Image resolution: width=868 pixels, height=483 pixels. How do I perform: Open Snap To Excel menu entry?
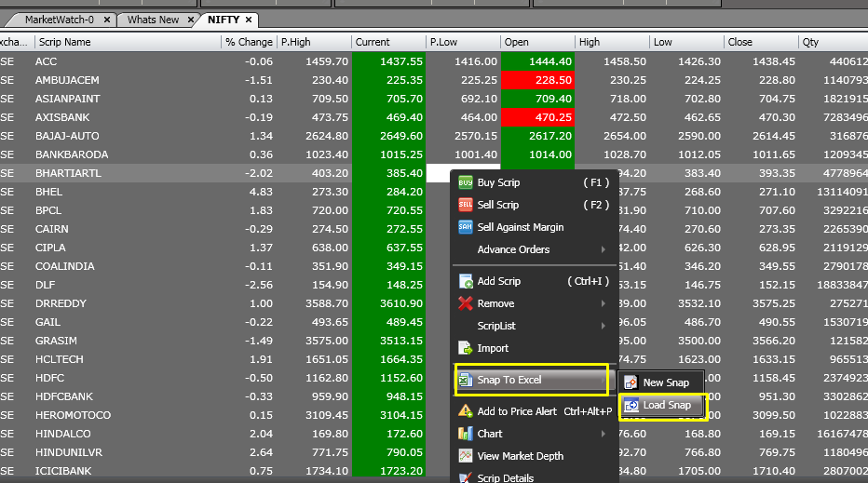tap(532, 380)
